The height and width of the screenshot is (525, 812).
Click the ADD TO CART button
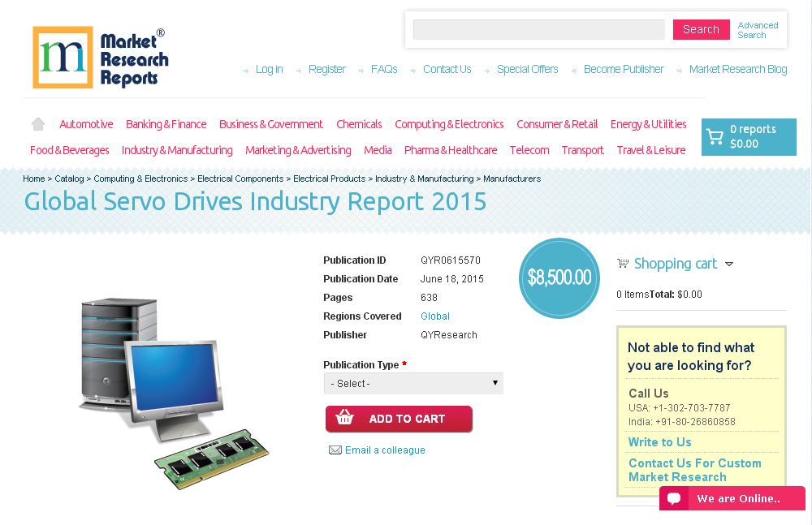pos(399,419)
